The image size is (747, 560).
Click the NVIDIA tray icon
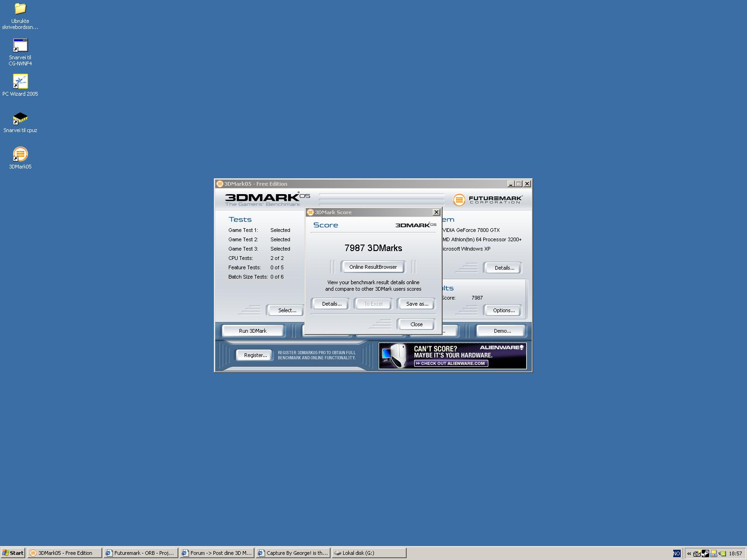(722, 553)
